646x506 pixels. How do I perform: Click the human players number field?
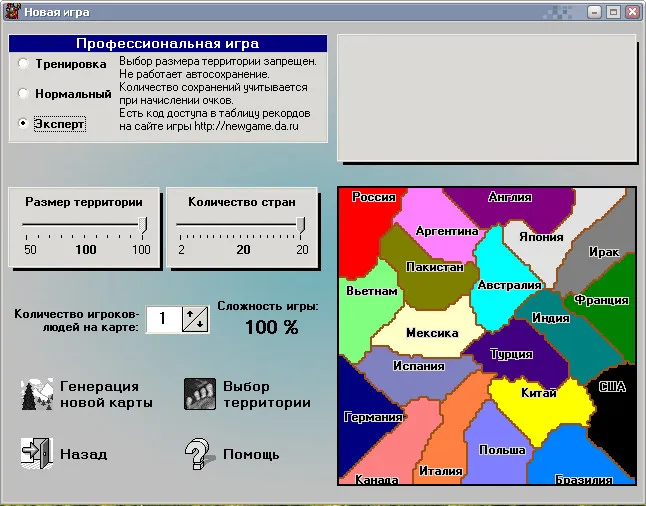[x=163, y=319]
